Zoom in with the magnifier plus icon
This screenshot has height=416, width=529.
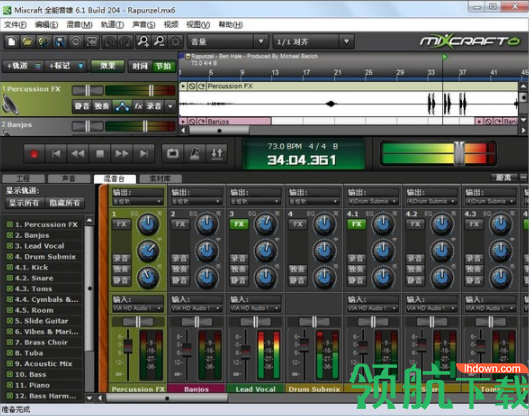coord(143,42)
